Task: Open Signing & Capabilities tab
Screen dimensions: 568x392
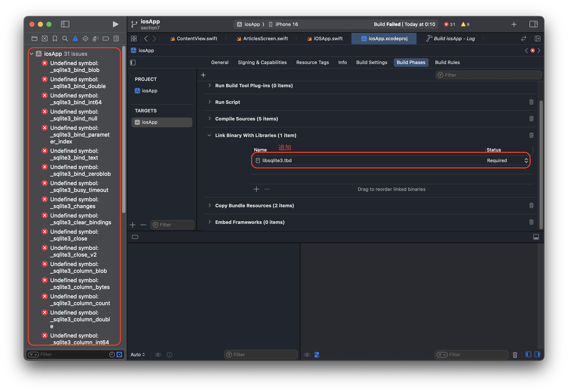Action: [262, 63]
